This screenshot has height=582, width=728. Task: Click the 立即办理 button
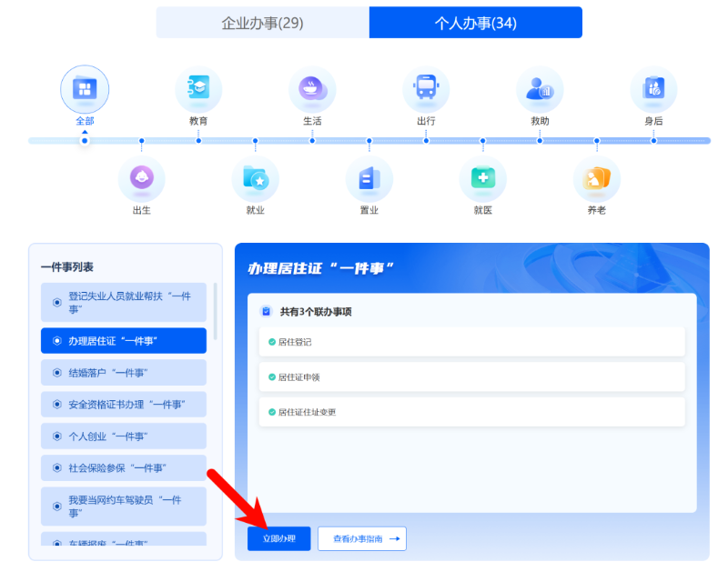(x=278, y=538)
